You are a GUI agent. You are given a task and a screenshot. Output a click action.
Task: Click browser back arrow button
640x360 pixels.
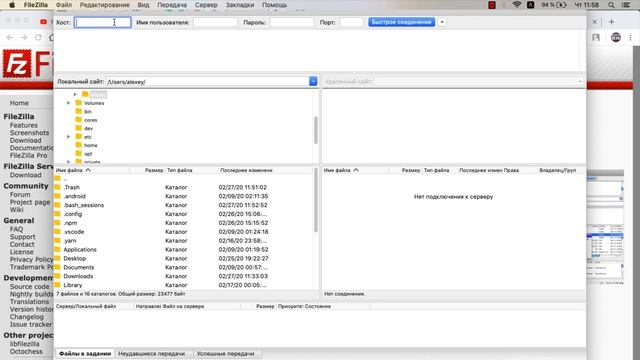[10, 37]
